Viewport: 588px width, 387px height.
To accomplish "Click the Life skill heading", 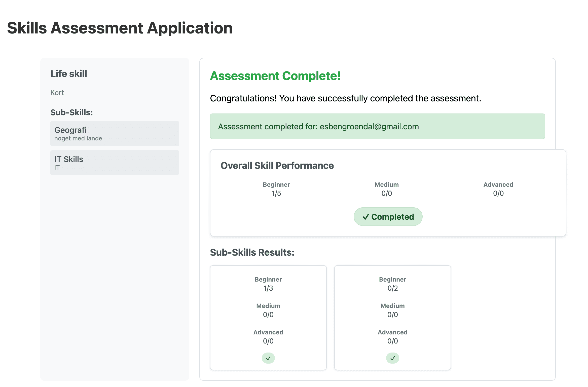I will pos(69,74).
